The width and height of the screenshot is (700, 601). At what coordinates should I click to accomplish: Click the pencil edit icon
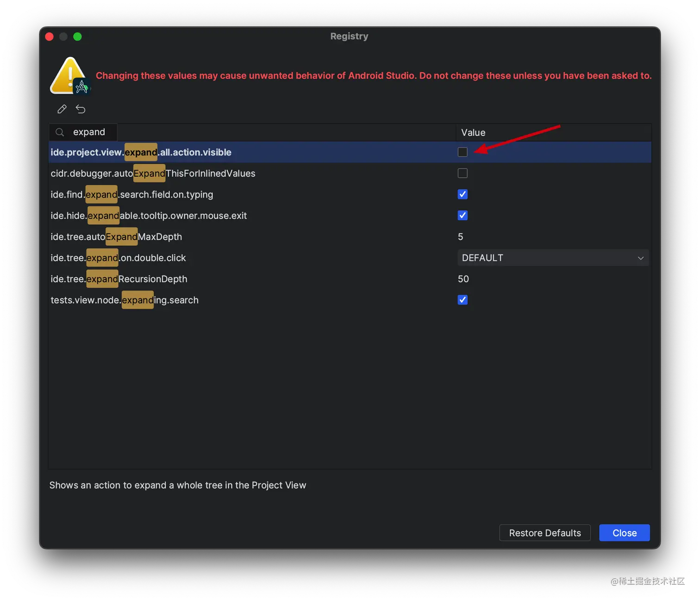point(62,109)
